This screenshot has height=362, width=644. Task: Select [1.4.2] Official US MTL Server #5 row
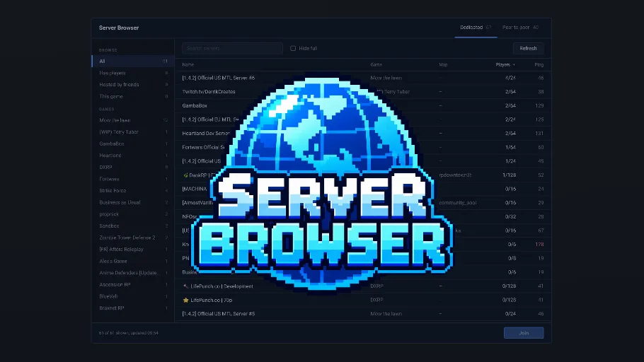(x=363, y=314)
